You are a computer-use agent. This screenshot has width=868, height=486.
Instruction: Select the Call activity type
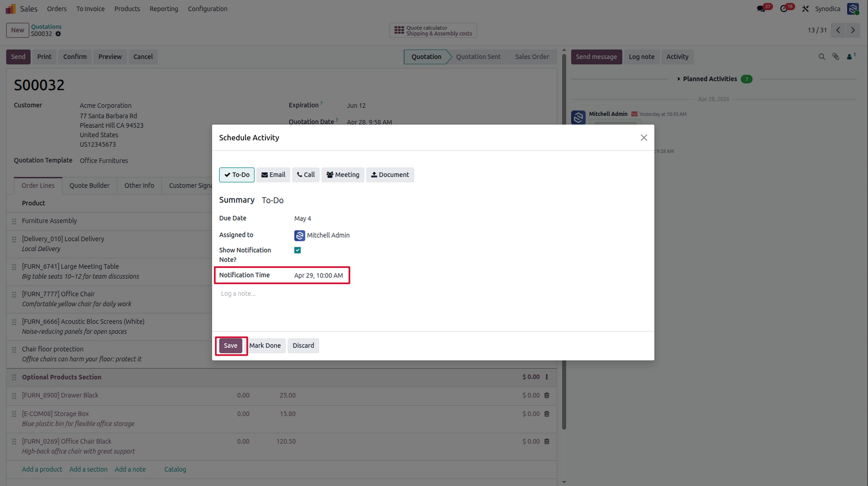click(x=306, y=175)
